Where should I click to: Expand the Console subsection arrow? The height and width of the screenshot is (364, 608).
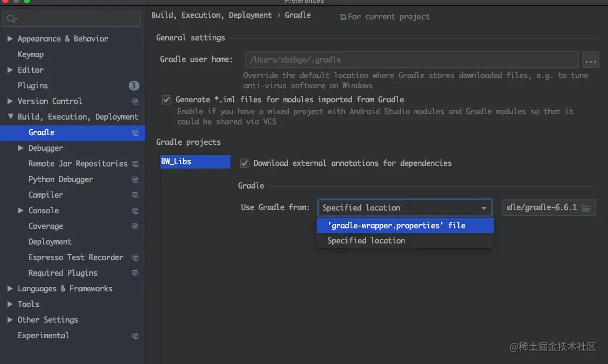tap(21, 210)
